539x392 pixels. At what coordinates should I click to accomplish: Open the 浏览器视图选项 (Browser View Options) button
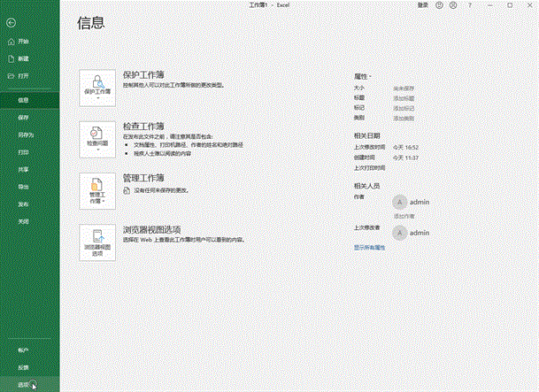[x=98, y=242]
